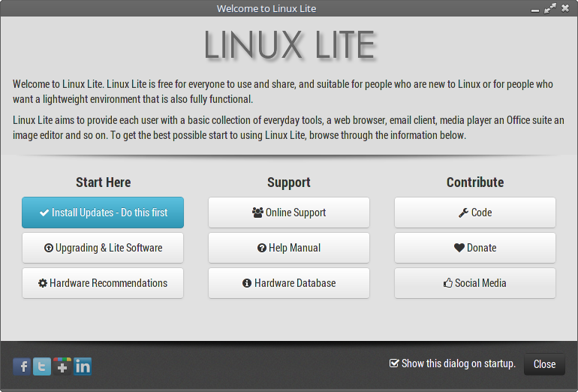
Task: Click the people icon on Online Support
Action: tap(257, 213)
